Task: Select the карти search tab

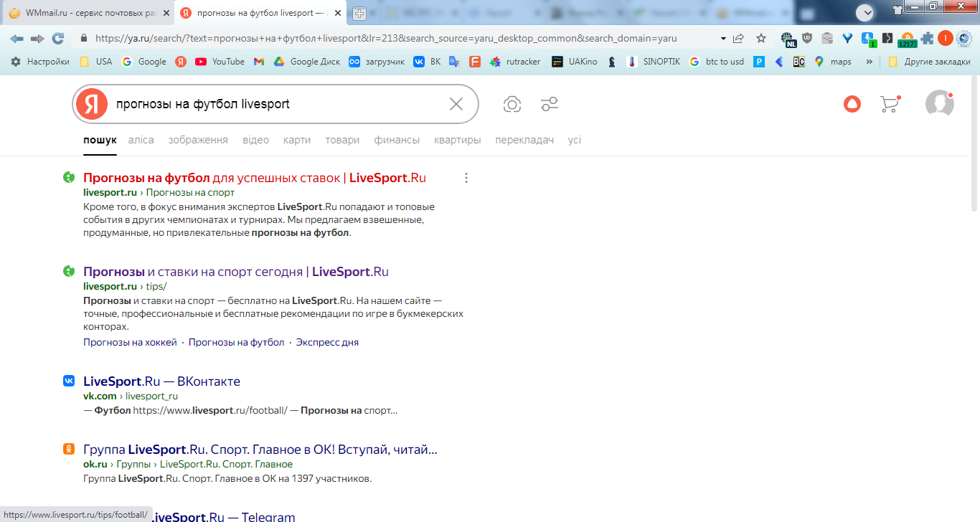Action: [x=297, y=140]
